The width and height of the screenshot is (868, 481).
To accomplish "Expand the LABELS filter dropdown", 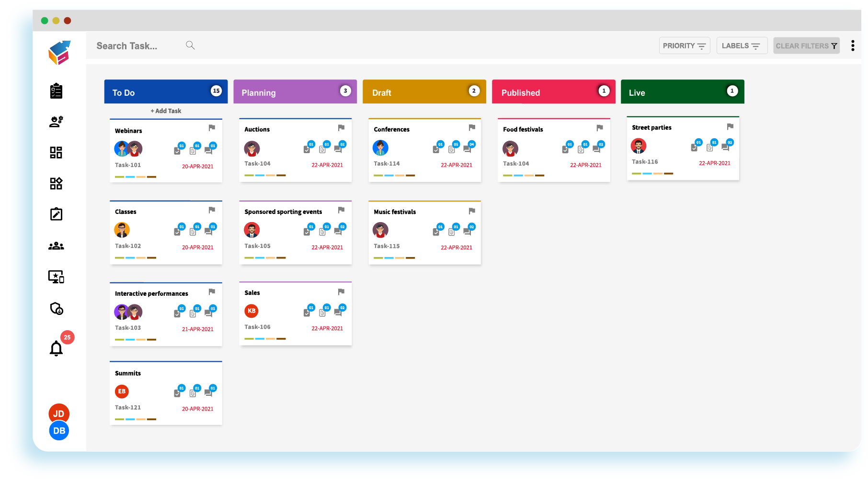I will [x=741, y=46].
